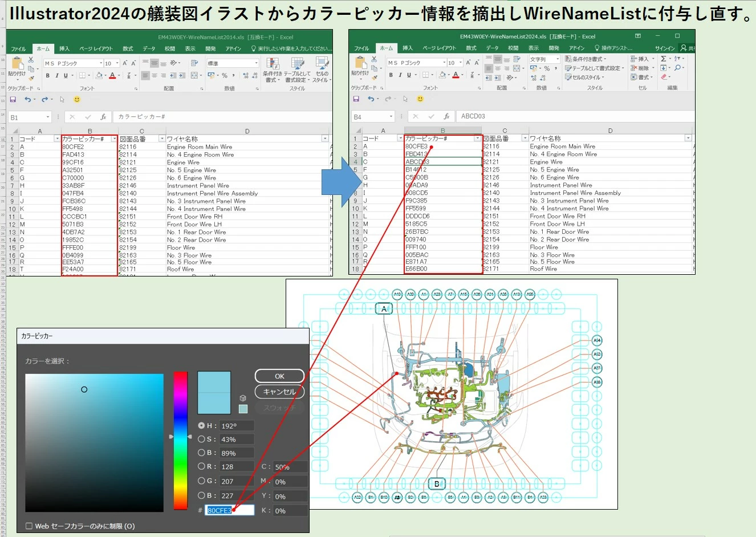Click cell ABCD03 in the WireNameList2024 sheet
Image resolution: width=756 pixels, height=537 pixels.
[443, 161]
